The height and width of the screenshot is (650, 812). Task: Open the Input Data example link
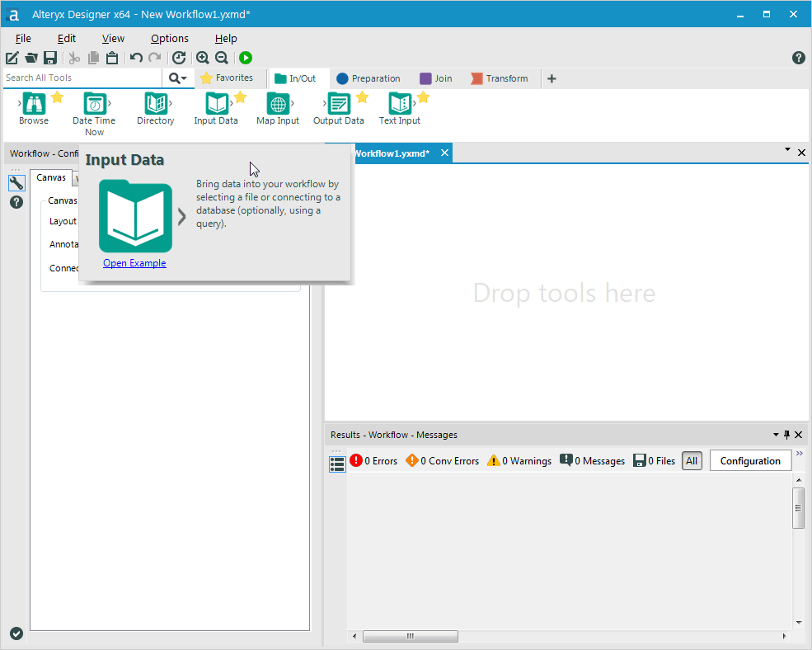coord(134,263)
